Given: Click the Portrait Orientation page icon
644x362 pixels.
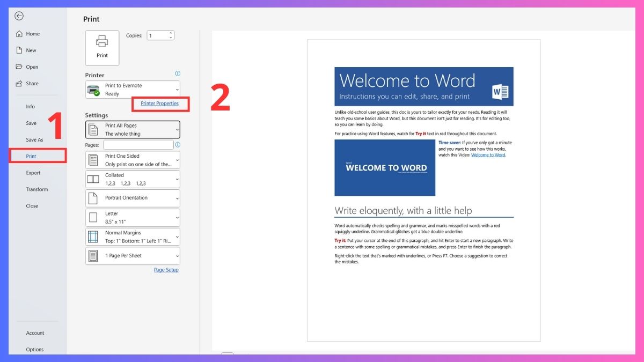Looking at the screenshot, I should (93, 198).
